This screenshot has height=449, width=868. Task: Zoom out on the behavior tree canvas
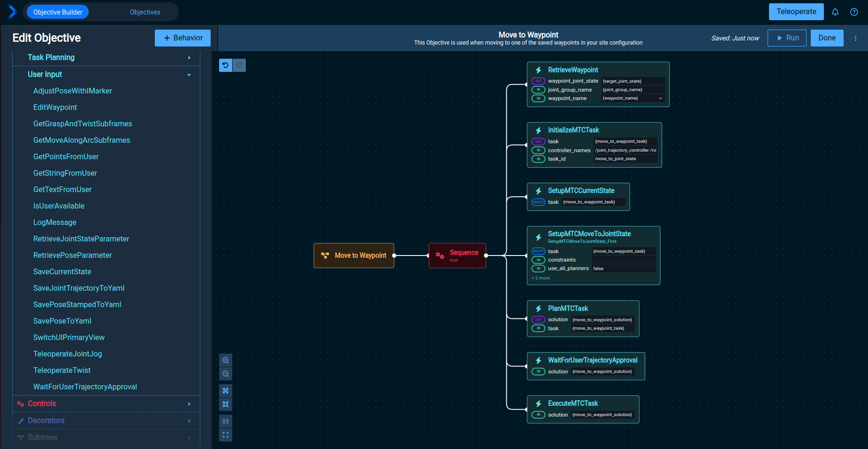[x=226, y=374]
